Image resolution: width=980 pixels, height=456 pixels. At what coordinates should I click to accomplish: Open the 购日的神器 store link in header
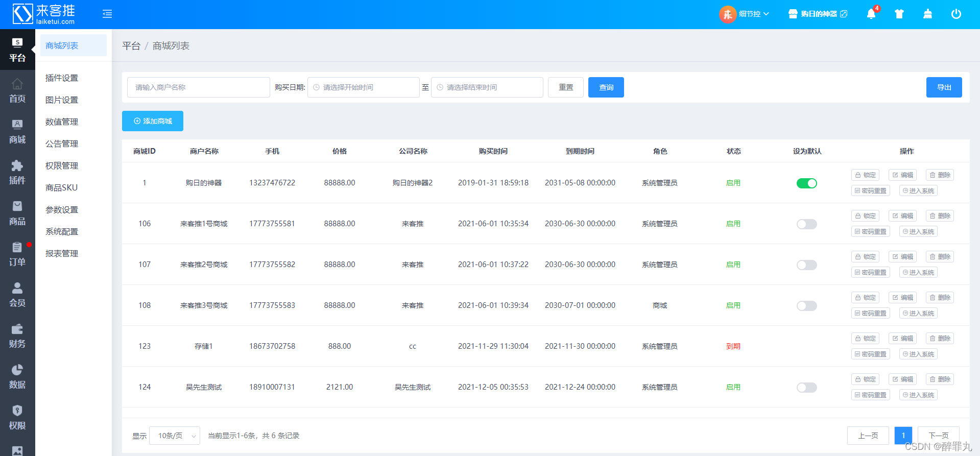point(818,14)
